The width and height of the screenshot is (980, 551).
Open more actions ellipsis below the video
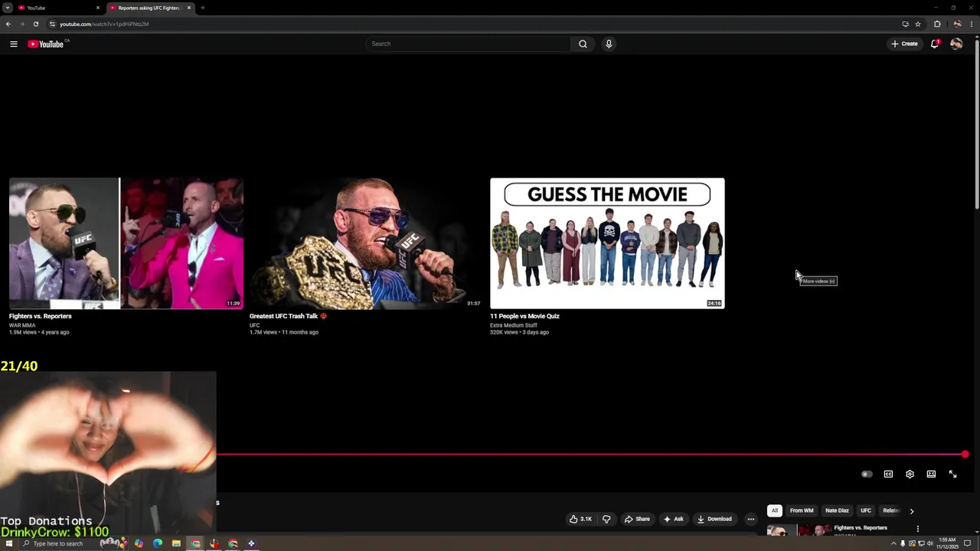pos(750,519)
